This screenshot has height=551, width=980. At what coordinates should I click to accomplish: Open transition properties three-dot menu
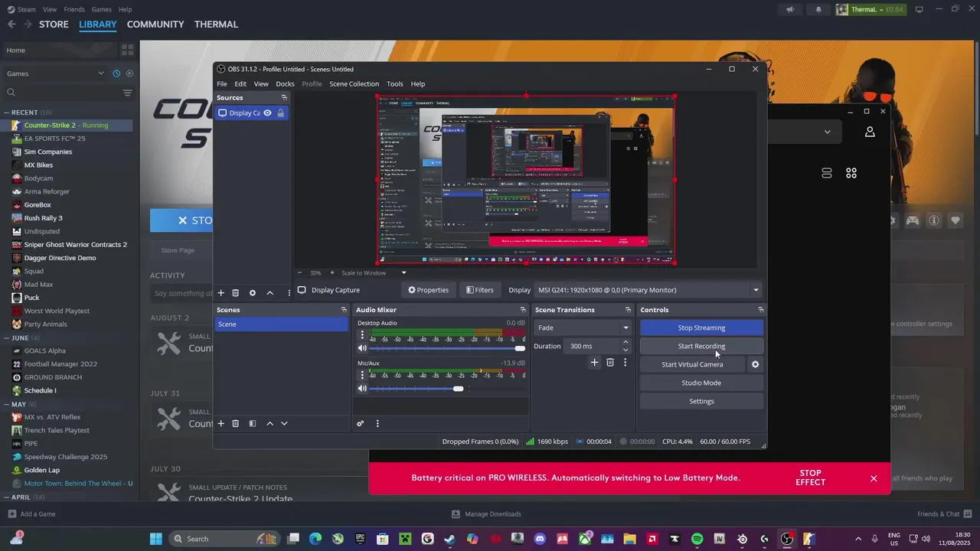click(x=625, y=362)
